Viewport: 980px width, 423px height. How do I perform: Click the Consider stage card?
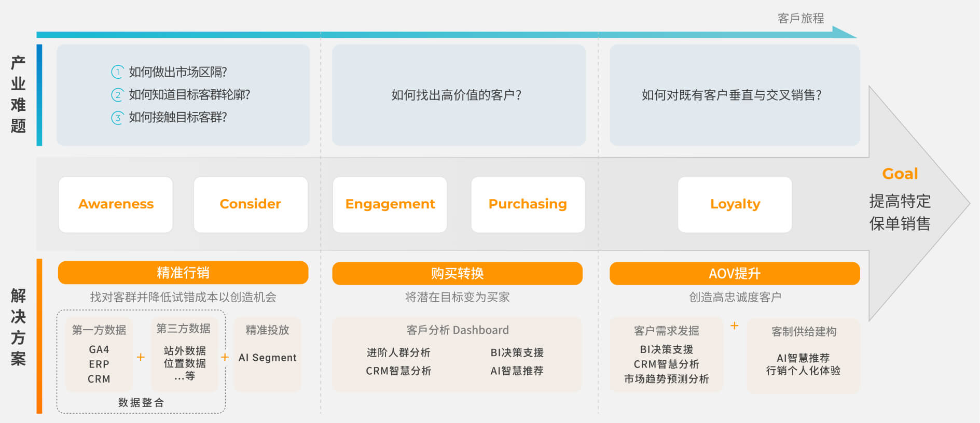pos(251,204)
